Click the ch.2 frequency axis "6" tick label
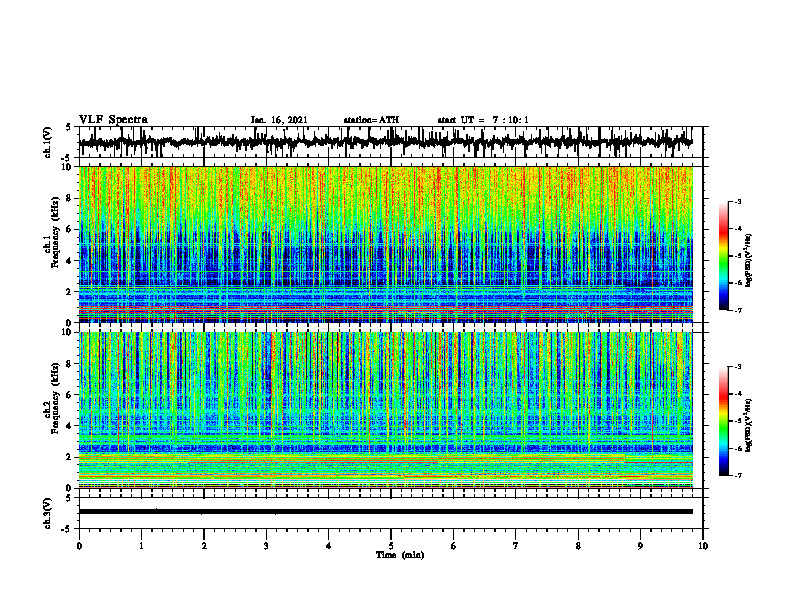 click(69, 395)
